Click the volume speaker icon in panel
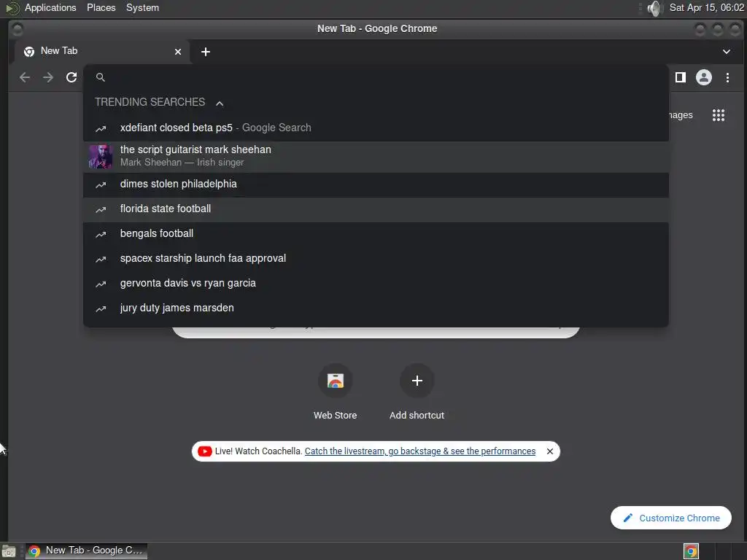 pos(655,7)
